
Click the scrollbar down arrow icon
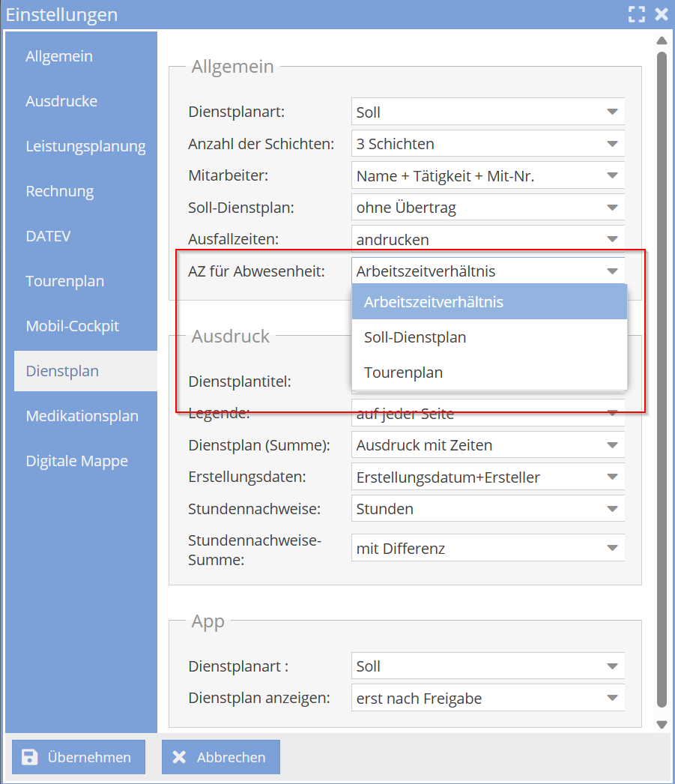pos(662,724)
